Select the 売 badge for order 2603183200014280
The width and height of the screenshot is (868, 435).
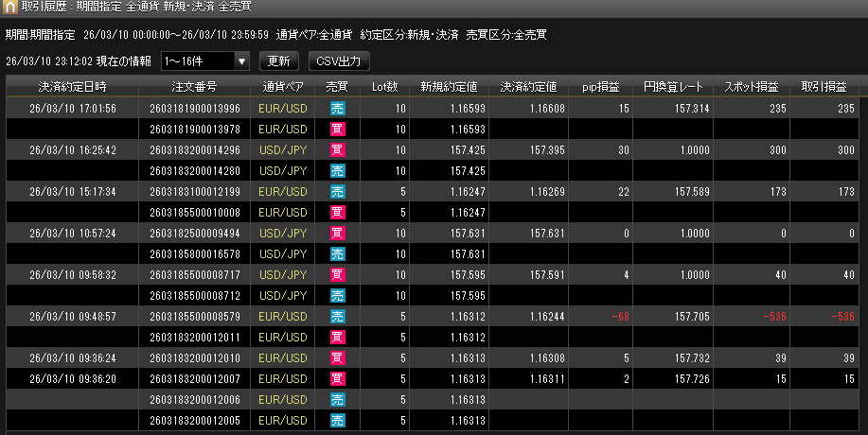[x=337, y=171]
